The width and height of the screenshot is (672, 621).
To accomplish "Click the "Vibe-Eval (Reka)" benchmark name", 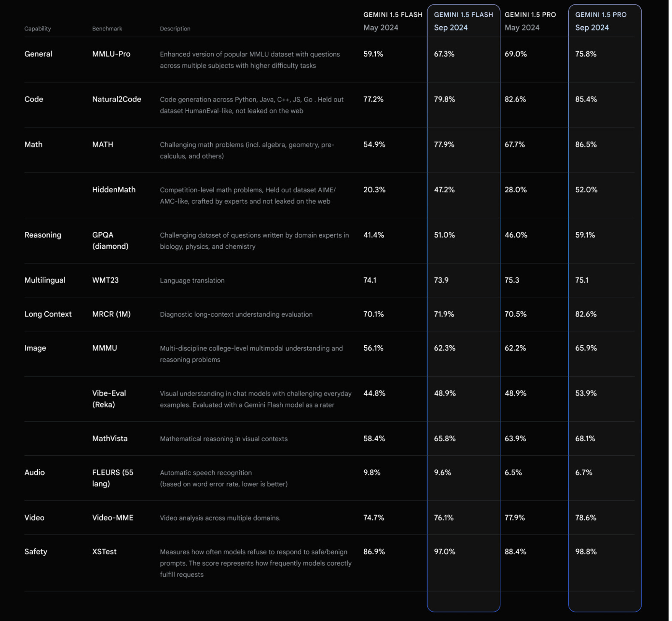I will click(x=109, y=399).
